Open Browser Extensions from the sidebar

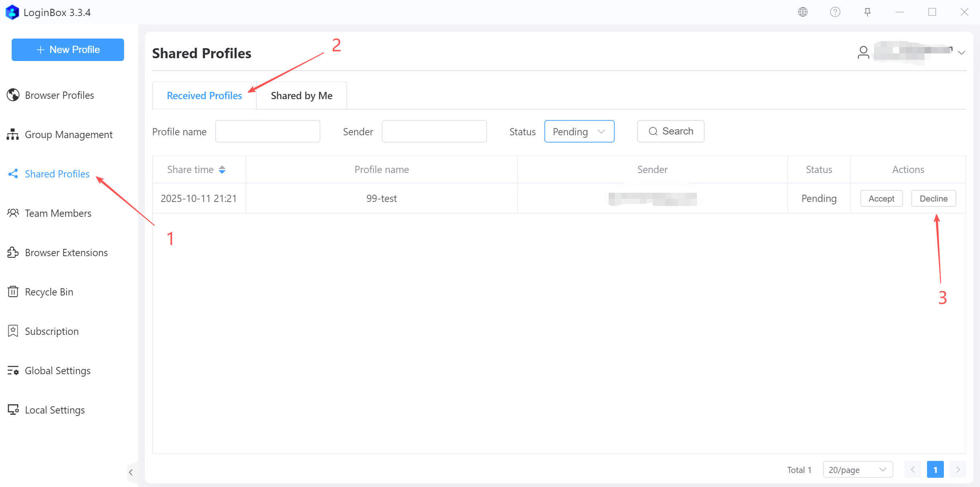(x=66, y=253)
